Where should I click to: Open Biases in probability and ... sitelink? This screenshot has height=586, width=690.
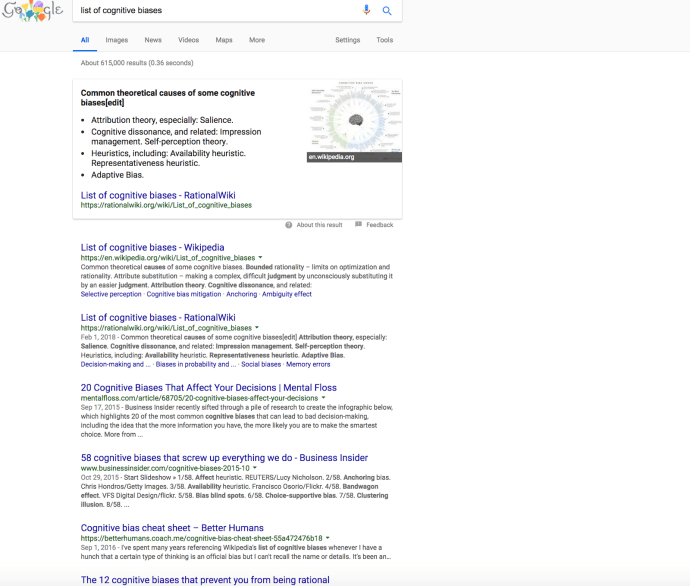tap(196, 364)
